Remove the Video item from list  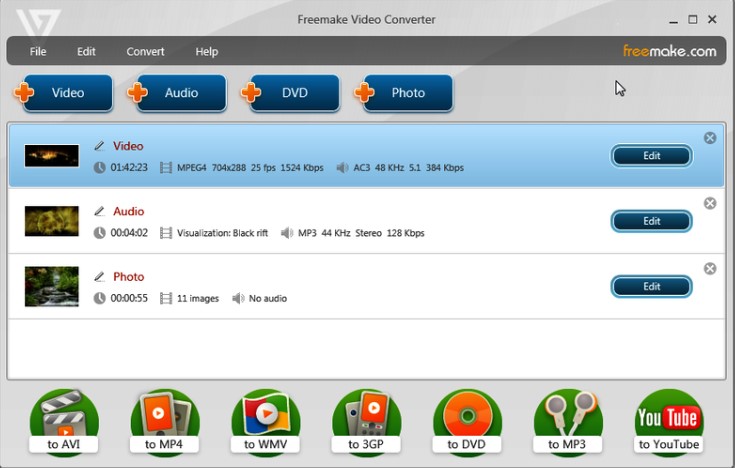(x=710, y=138)
